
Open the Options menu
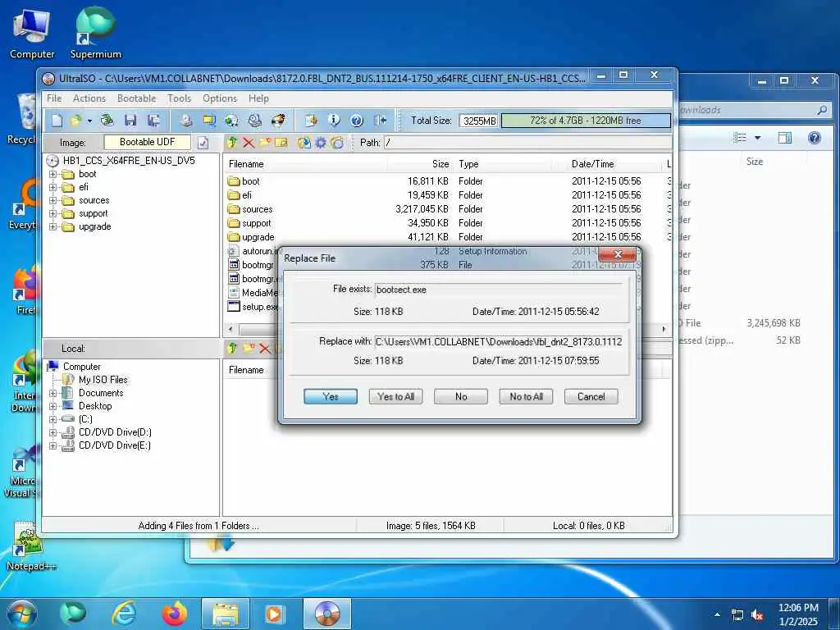[x=220, y=98]
